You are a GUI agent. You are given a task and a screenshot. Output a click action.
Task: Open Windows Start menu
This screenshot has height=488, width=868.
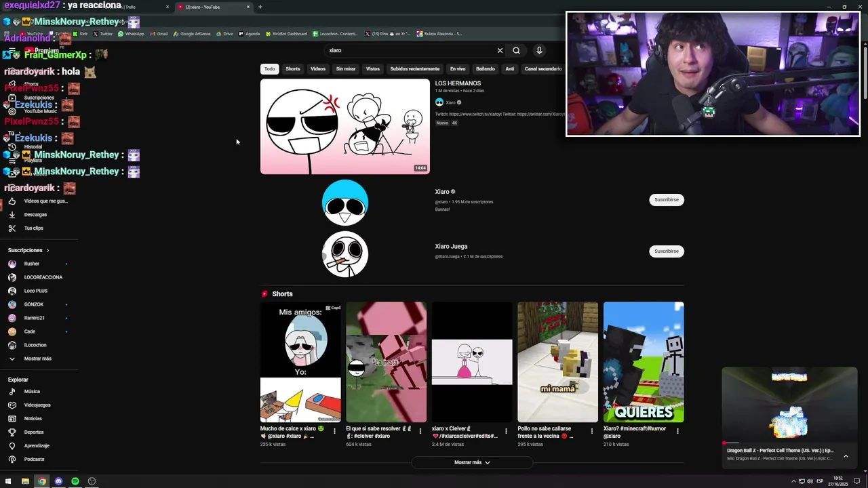[8, 481]
